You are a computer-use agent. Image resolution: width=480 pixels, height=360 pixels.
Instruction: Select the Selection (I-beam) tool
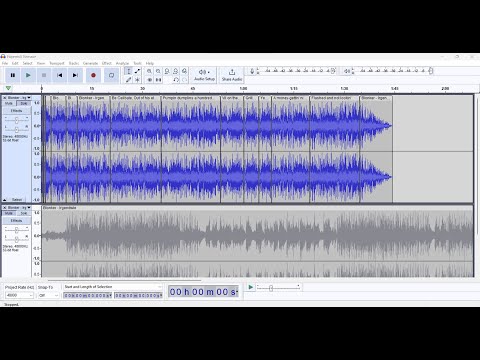click(x=129, y=71)
